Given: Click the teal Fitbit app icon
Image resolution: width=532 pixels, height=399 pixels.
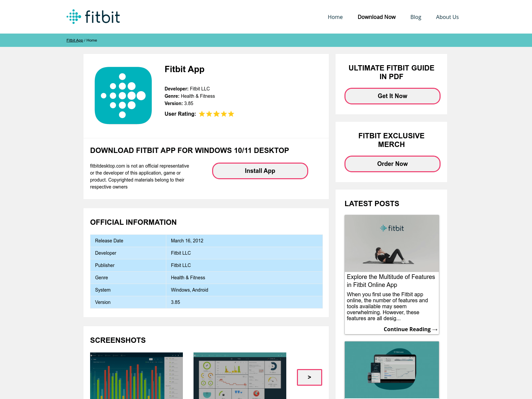Looking at the screenshot, I should pos(123,95).
